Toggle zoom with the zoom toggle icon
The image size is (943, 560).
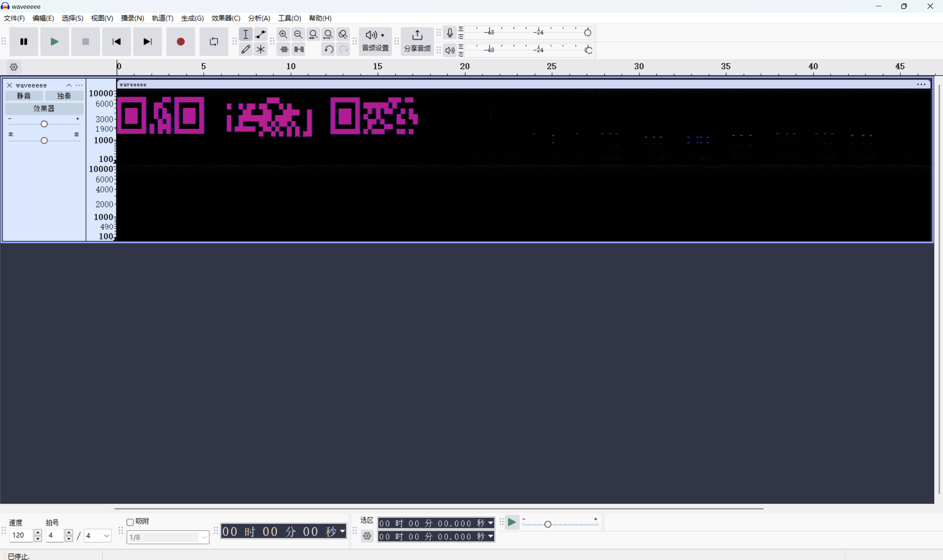[x=343, y=34]
